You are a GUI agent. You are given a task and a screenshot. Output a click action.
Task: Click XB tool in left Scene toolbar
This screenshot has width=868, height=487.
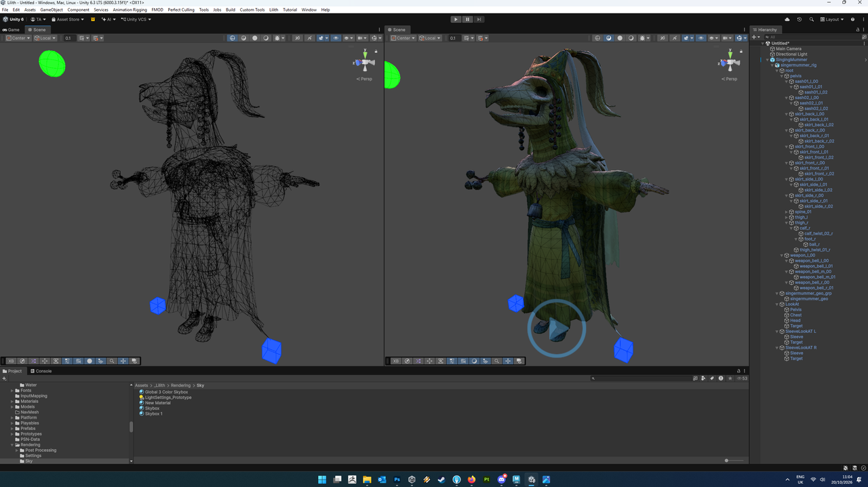coord(11,361)
